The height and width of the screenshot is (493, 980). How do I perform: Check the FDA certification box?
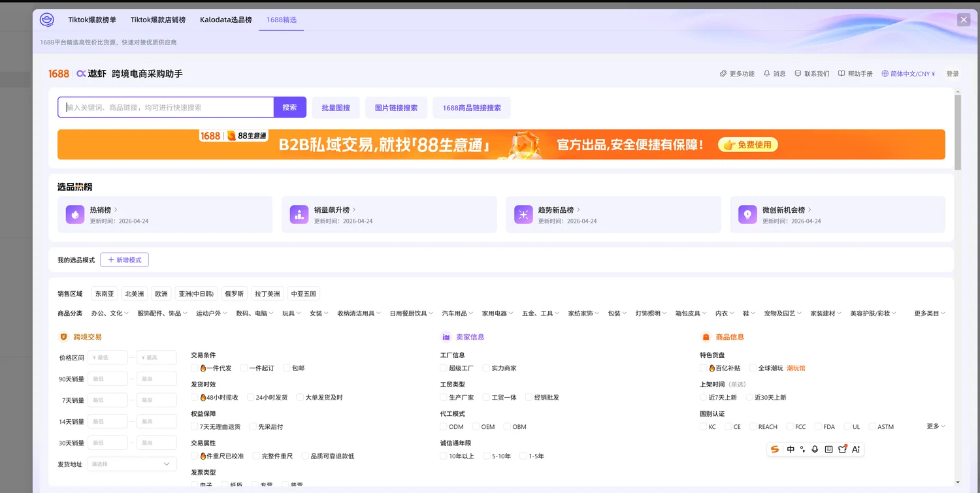819,427
